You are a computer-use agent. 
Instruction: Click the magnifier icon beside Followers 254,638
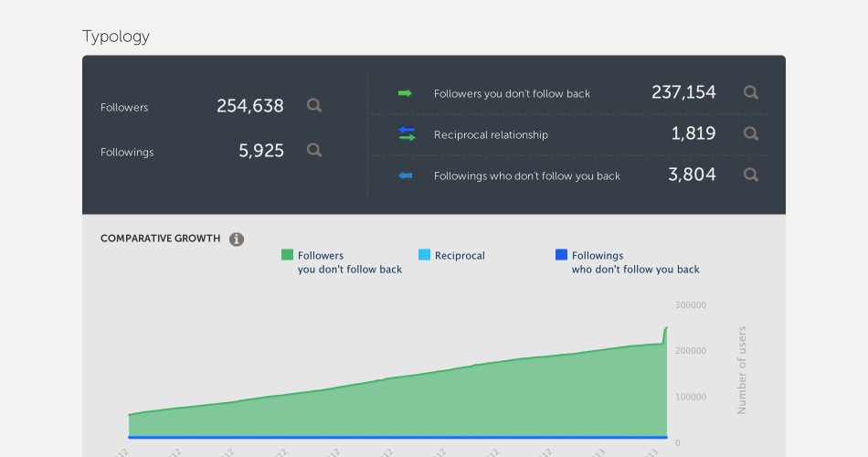pyautogui.click(x=314, y=105)
